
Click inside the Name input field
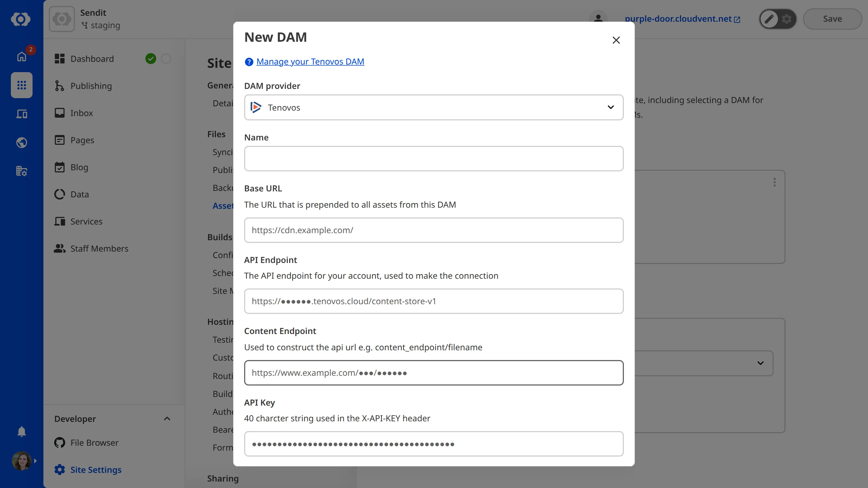(x=433, y=158)
